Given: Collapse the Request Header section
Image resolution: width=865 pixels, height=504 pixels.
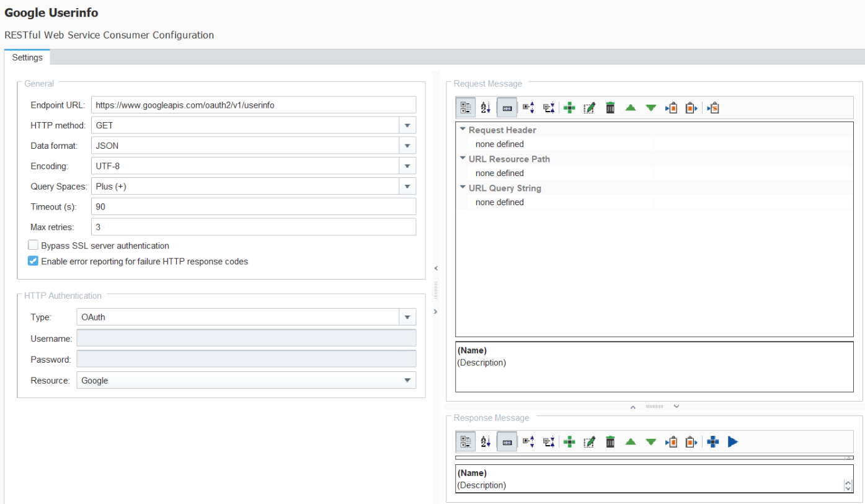Looking at the screenshot, I should 463,130.
